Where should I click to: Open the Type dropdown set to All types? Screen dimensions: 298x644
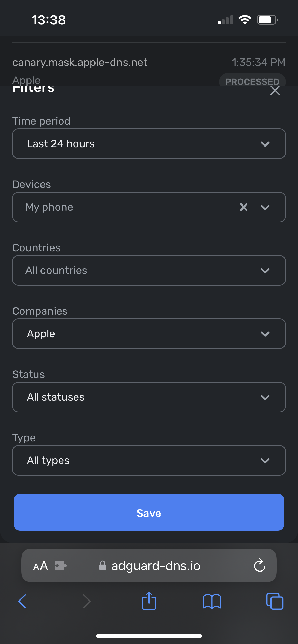(149, 460)
